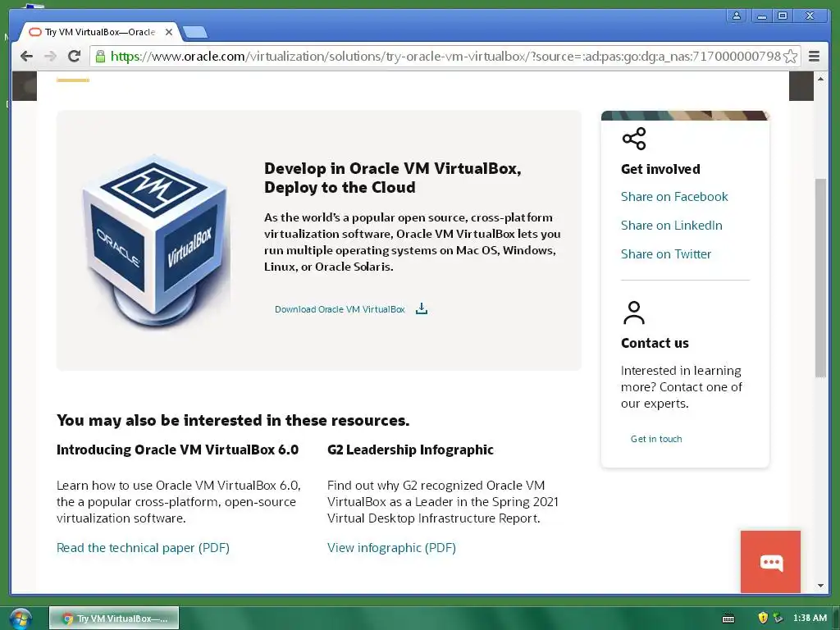The height and width of the screenshot is (630, 840).
Task: Open the red chat bubble widget
Action: 770,562
